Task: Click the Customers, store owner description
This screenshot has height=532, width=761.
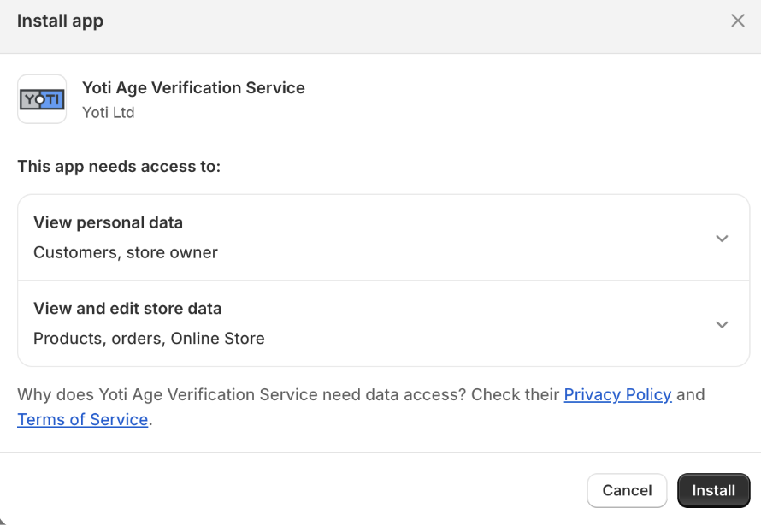Action: point(126,253)
